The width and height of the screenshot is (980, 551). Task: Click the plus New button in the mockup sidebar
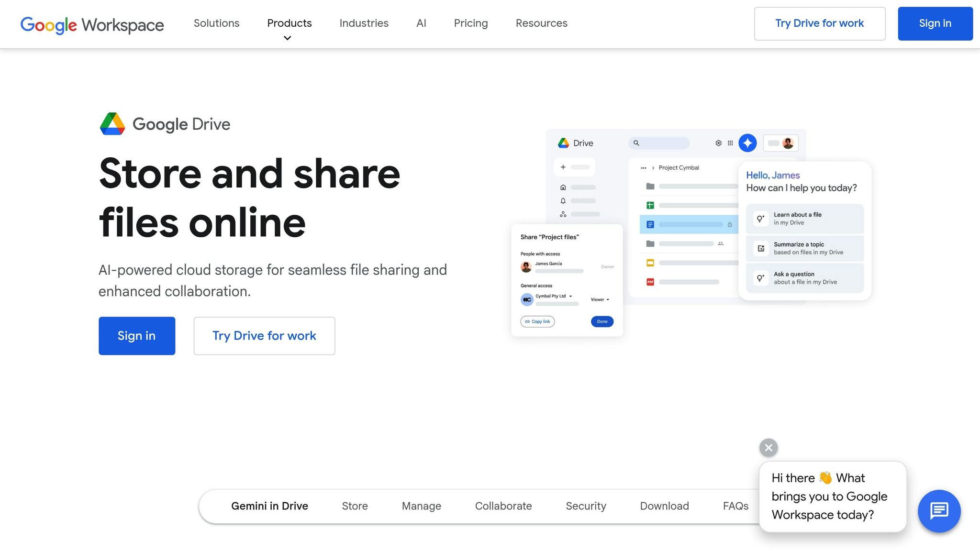pyautogui.click(x=563, y=167)
